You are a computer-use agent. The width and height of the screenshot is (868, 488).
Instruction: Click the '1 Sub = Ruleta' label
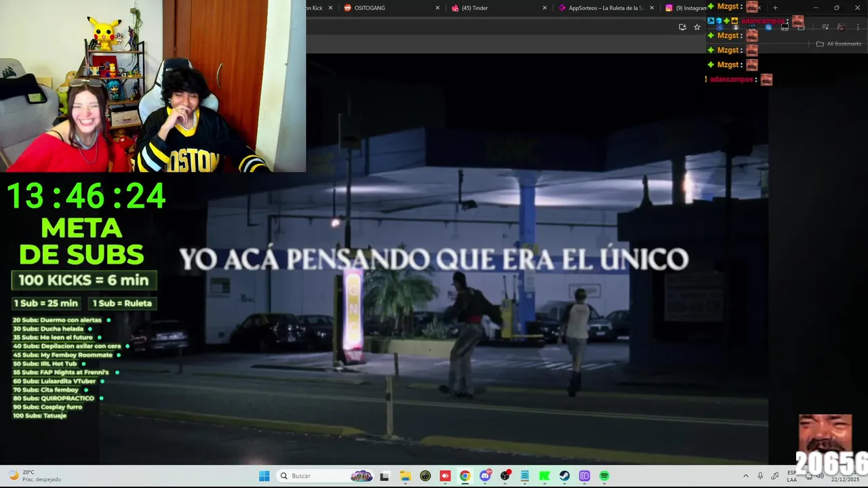click(x=123, y=303)
